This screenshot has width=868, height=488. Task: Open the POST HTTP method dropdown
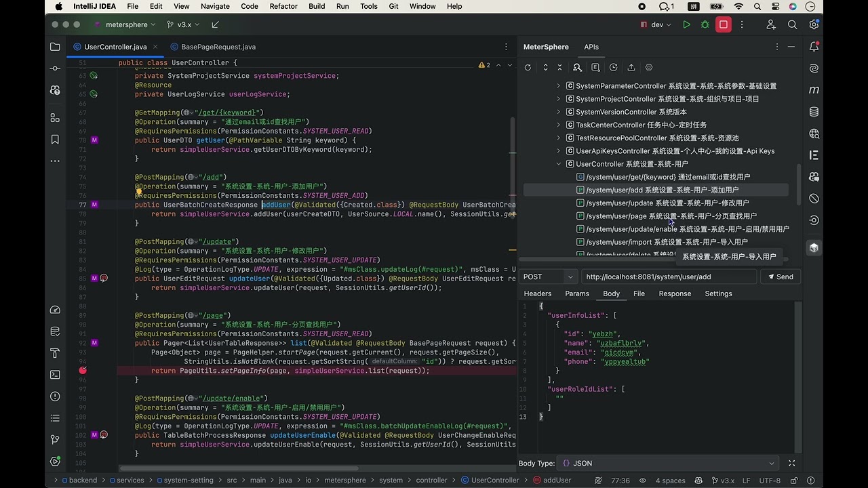pyautogui.click(x=549, y=277)
